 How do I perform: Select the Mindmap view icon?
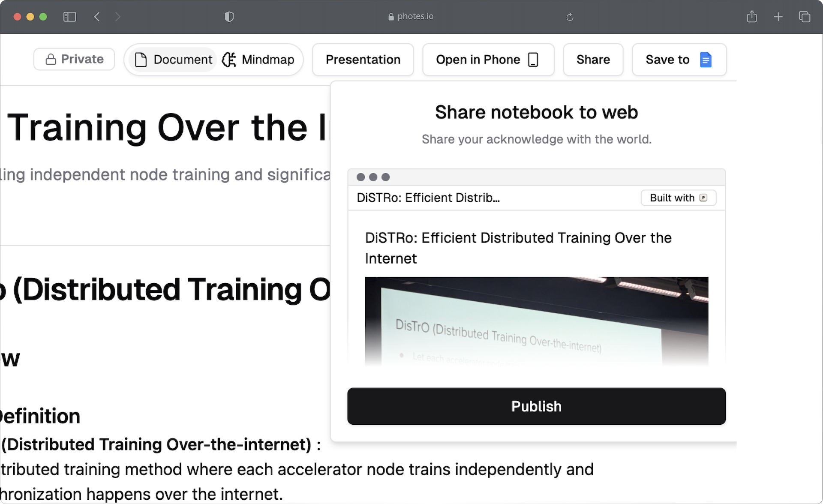(x=229, y=59)
